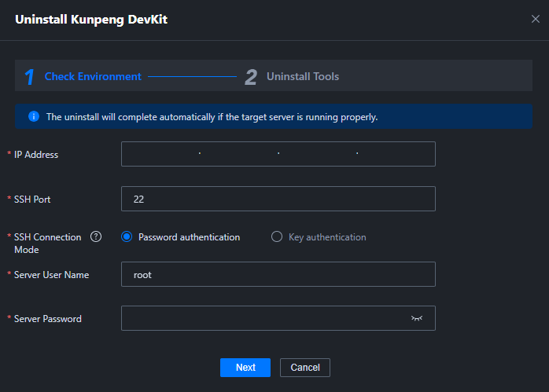The image size is (549, 392).
Task: Show the server password with the eye icon
Action: [416, 318]
